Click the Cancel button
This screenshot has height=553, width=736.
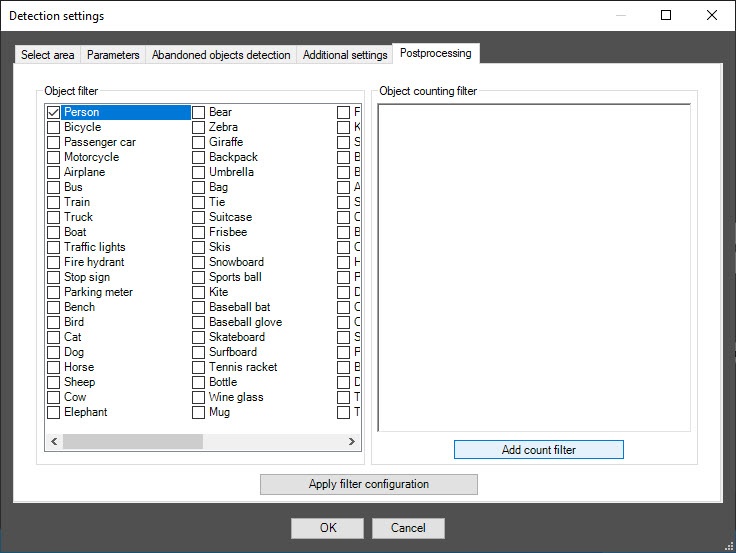[x=408, y=528]
